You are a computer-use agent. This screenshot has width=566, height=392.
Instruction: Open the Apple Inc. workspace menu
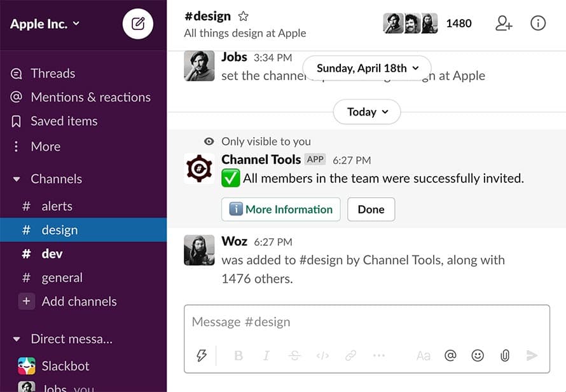(x=45, y=24)
